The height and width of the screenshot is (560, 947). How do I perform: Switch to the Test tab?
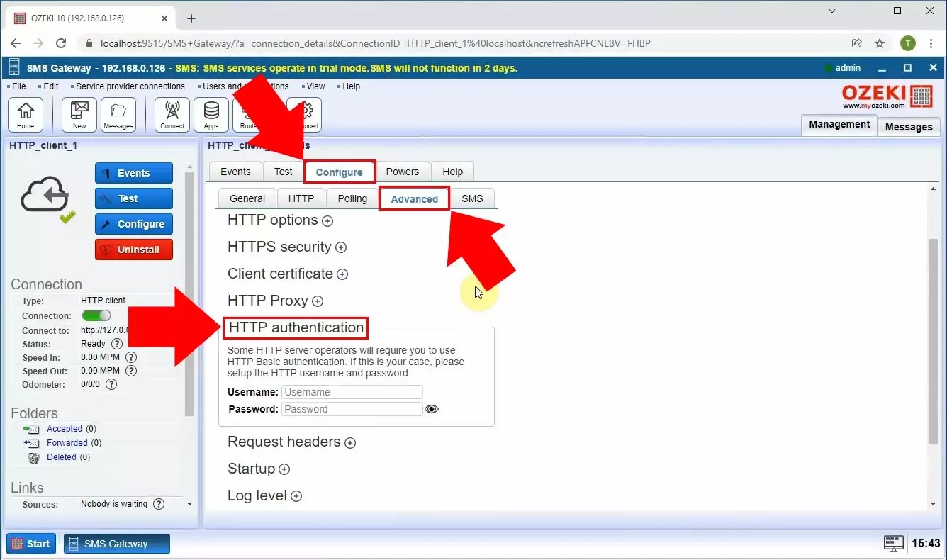(284, 172)
